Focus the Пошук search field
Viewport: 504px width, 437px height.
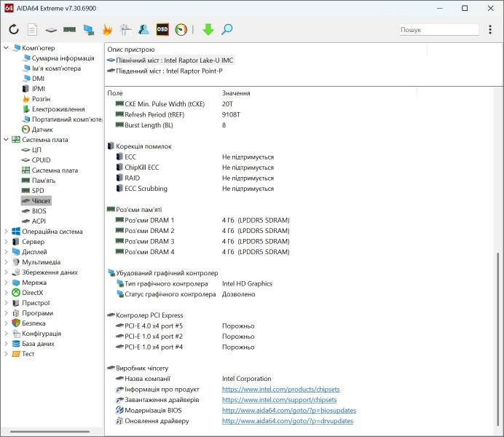click(438, 30)
